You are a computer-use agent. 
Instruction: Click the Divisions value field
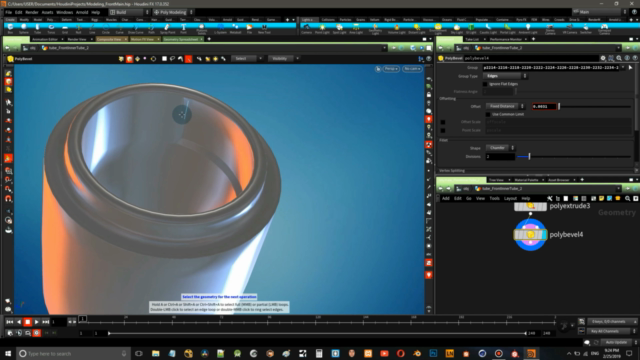click(x=500, y=157)
